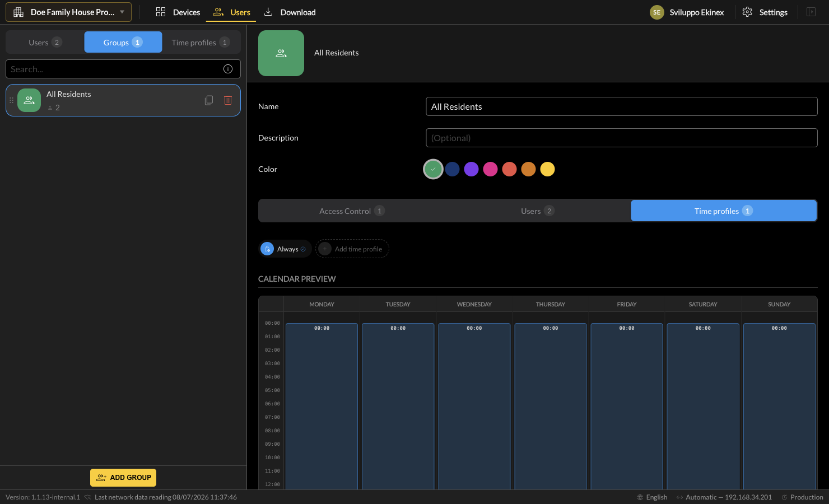
Task: Open the Access Control tab
Action: point(351,211)
